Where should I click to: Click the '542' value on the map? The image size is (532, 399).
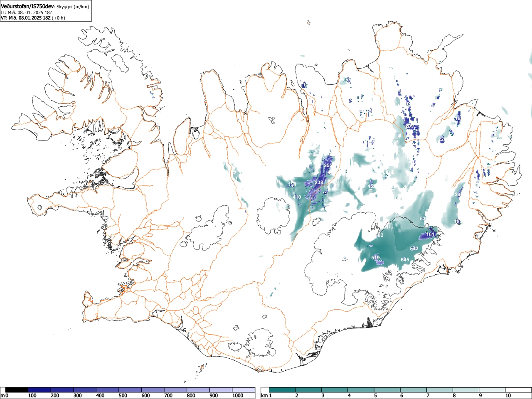pyautogui.click(x=414, y=249)
